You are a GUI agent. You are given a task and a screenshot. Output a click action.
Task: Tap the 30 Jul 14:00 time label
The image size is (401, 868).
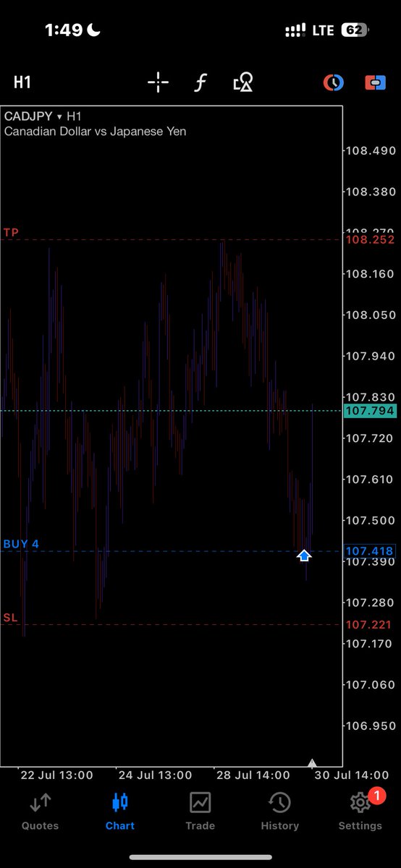353,775
